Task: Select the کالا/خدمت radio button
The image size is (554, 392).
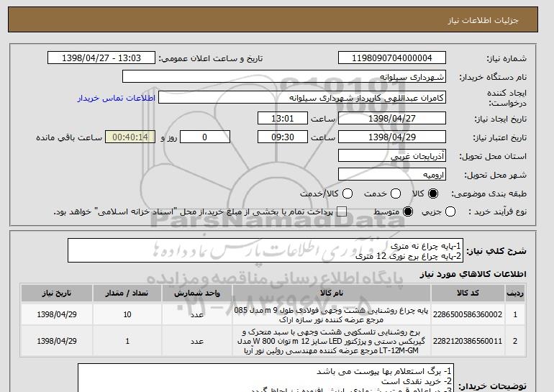Action: tap(348, 193)
